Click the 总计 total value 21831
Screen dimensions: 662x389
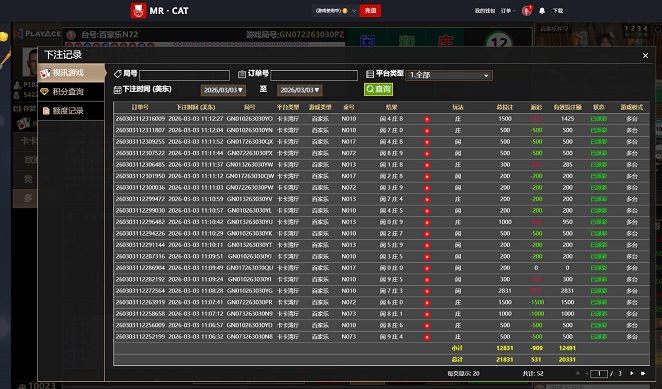[x=505, y=359]
